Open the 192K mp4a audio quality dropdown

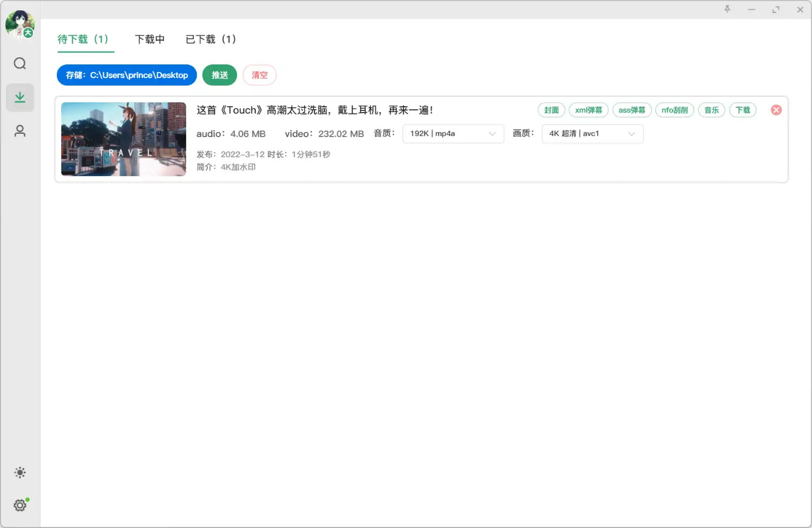coord(453,133)
